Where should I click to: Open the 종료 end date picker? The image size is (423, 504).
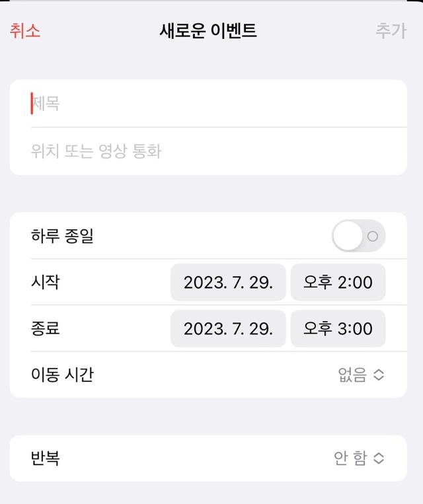[x=228, y=329]
